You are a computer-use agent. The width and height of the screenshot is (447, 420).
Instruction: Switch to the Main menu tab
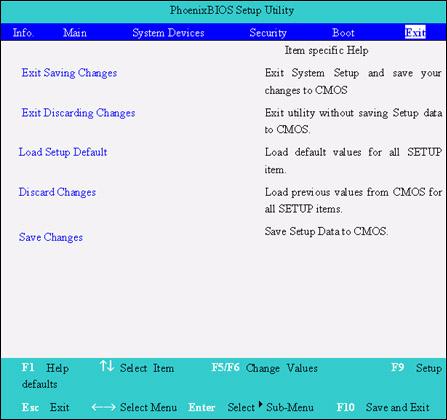tap(75, 33)
